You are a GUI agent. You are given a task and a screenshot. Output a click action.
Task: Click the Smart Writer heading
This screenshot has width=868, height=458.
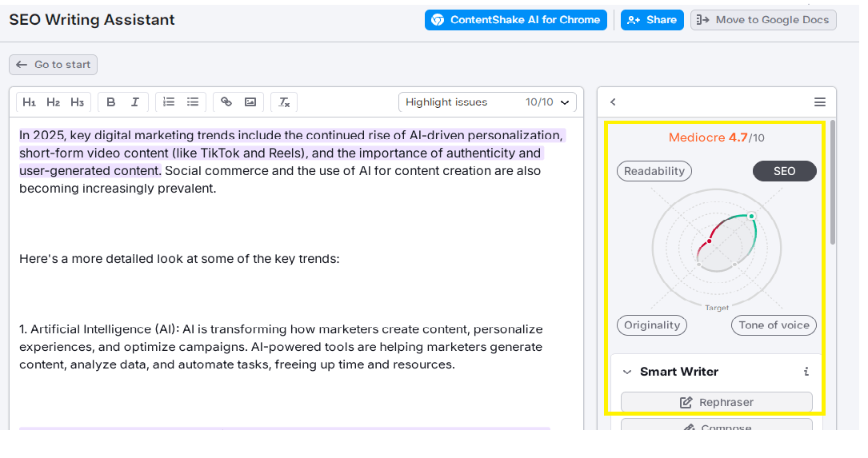679,372
